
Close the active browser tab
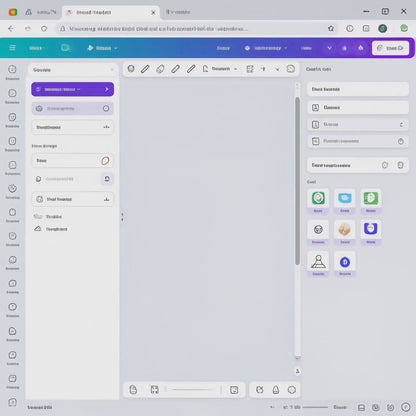tap(153, 13)
